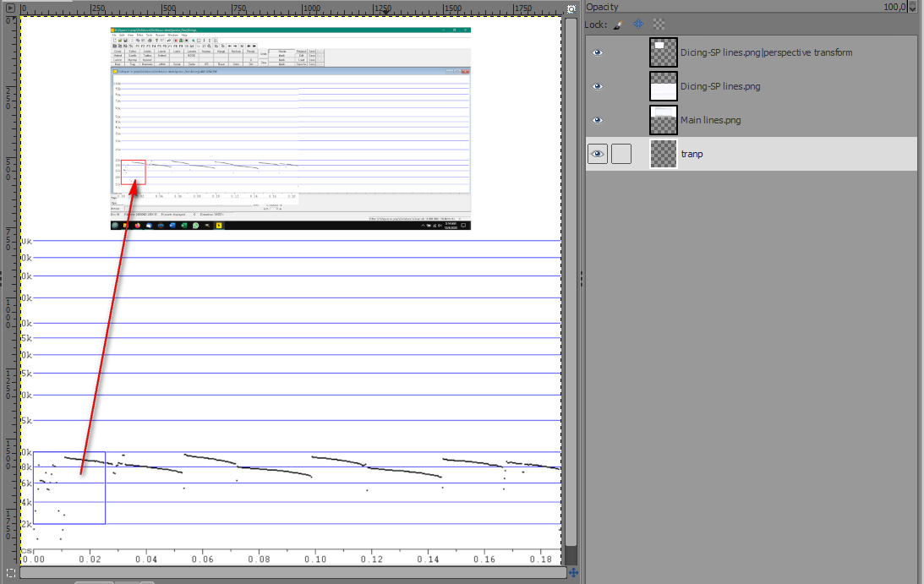This screenshot has height=584, width=924.
Task: Click the tranp layer thumbnail
Action: [663, 154]
